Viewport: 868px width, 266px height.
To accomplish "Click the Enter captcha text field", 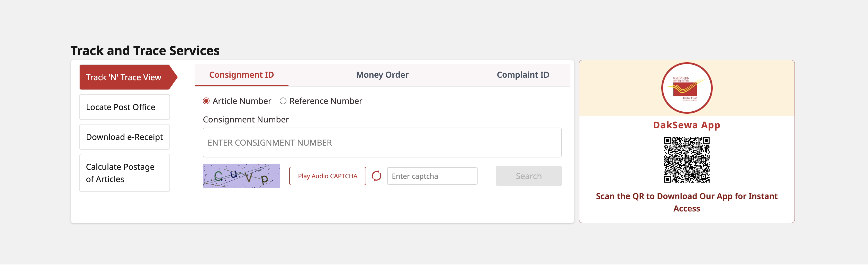I will (432, 176).
